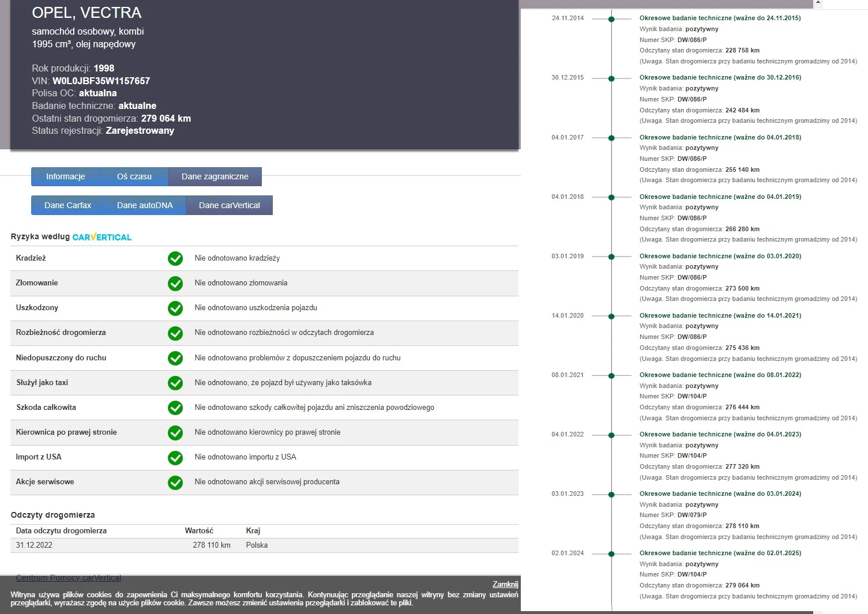Click the green checkmark beside Import z USA

tap(175, 457)
